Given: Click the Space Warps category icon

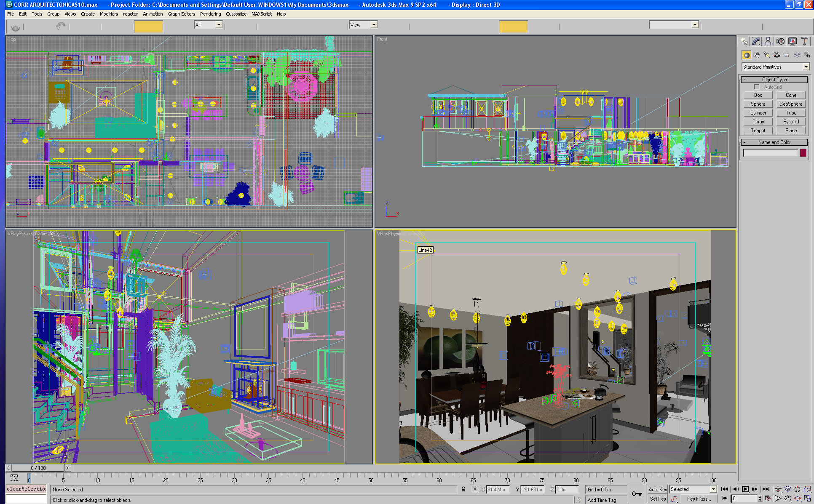Looking at the screenshot, I should point(797,55).
